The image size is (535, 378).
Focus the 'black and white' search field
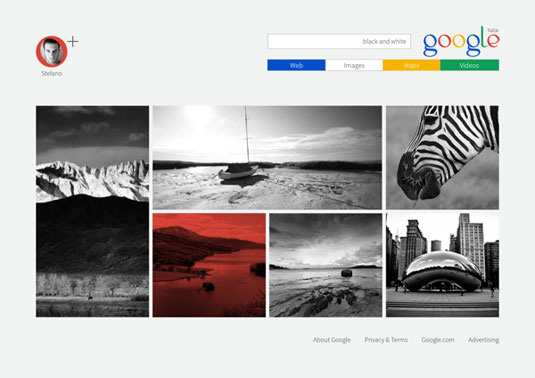[339, 41]
